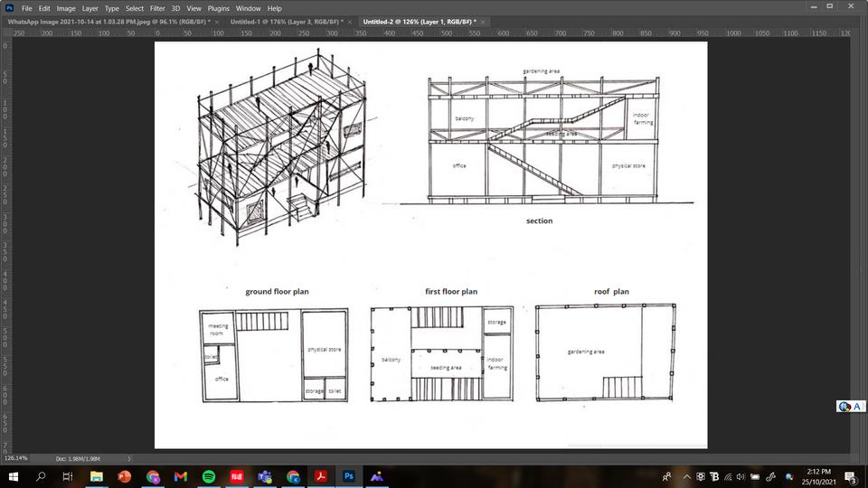This screenshot has width=868, height=488.
Task: Close the WhatsApp Image document tab
Action: click(216, 22)
